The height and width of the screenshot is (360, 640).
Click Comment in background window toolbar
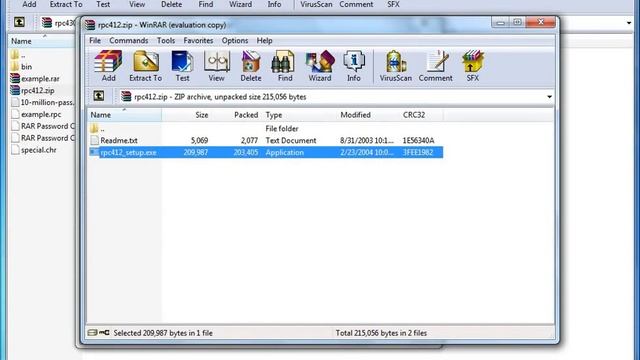coord(356,4)
